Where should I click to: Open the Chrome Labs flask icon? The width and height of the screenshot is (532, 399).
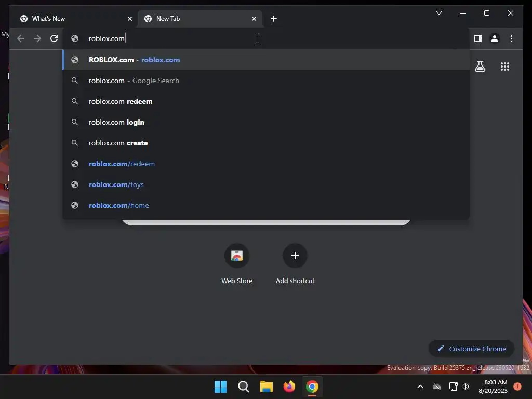[480, 66]
